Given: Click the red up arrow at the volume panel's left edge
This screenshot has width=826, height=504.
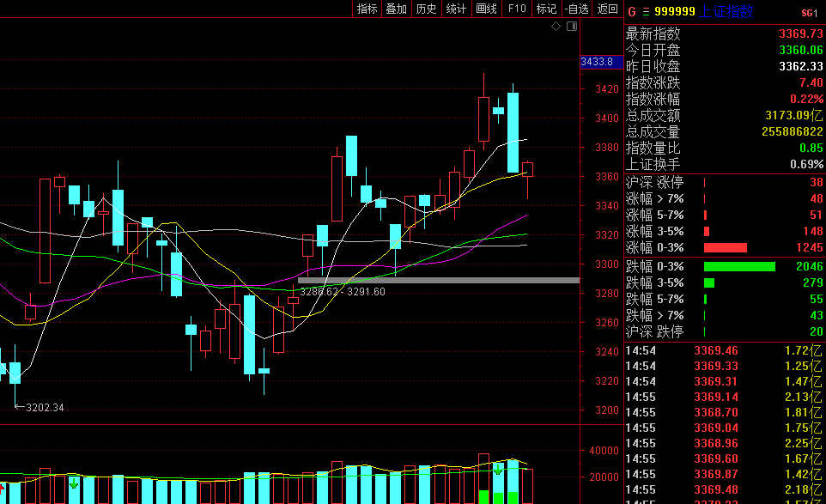Looking at the screenshot, I should click(3, 487).
